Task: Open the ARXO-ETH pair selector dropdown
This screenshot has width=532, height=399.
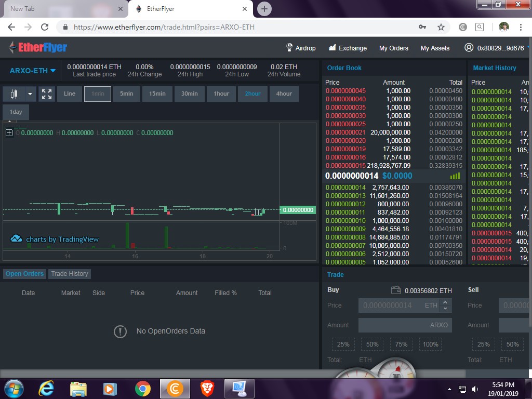Action: pyautogui.click(x=33, y=71)
